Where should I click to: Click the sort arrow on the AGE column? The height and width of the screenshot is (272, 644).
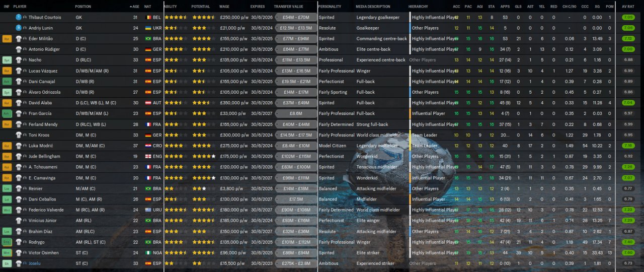pos(131,7)
